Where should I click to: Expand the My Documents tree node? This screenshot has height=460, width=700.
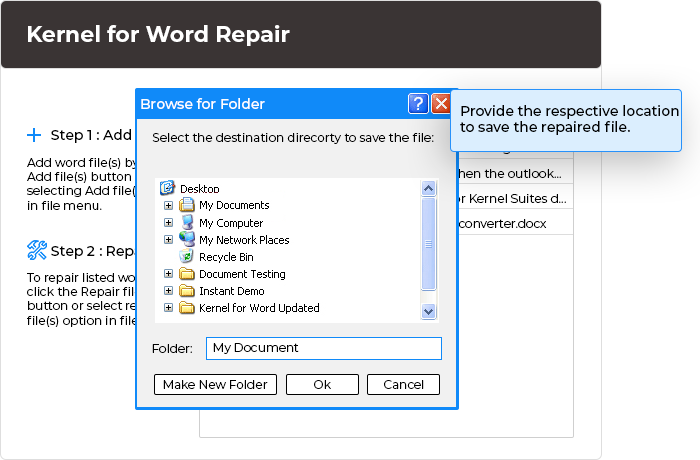coord(168,205)
